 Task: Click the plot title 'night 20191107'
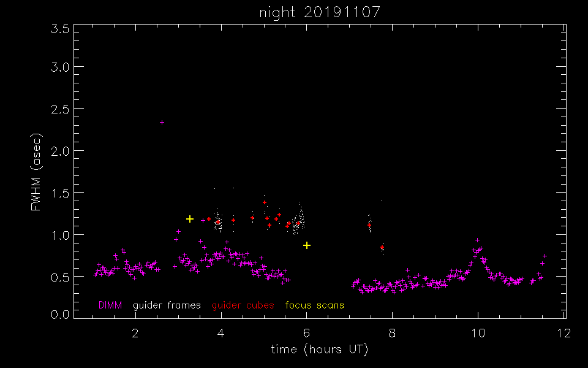pos(320,12)
